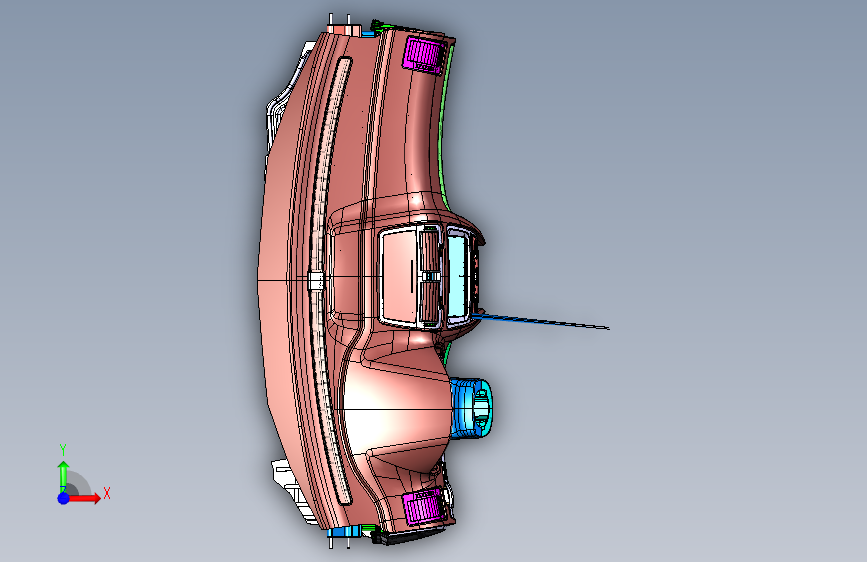Select the blue cylindrical steering column part
This screenshot has width=867, height=562.
(x=470, y=408)
